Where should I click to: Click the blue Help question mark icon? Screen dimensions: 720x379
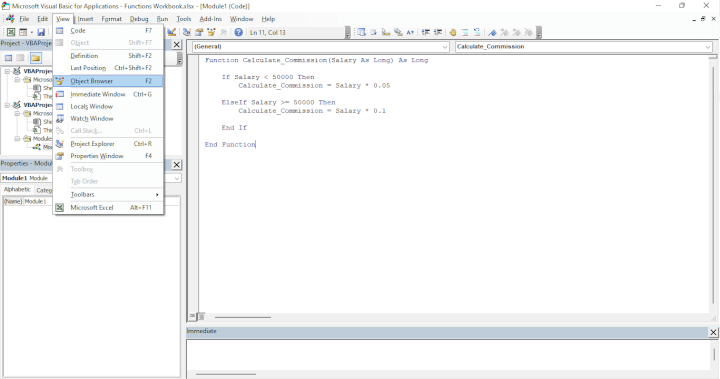click(238, 32)
